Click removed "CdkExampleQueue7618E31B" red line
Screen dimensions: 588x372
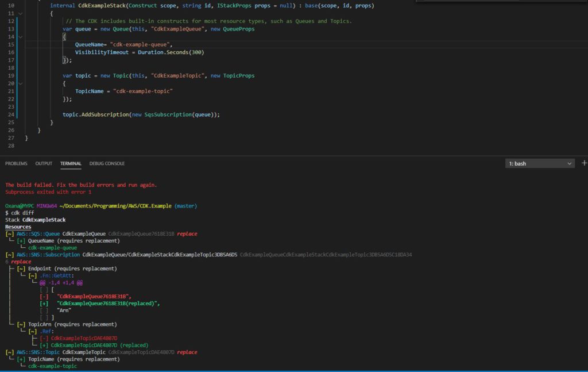coord(94,297)
